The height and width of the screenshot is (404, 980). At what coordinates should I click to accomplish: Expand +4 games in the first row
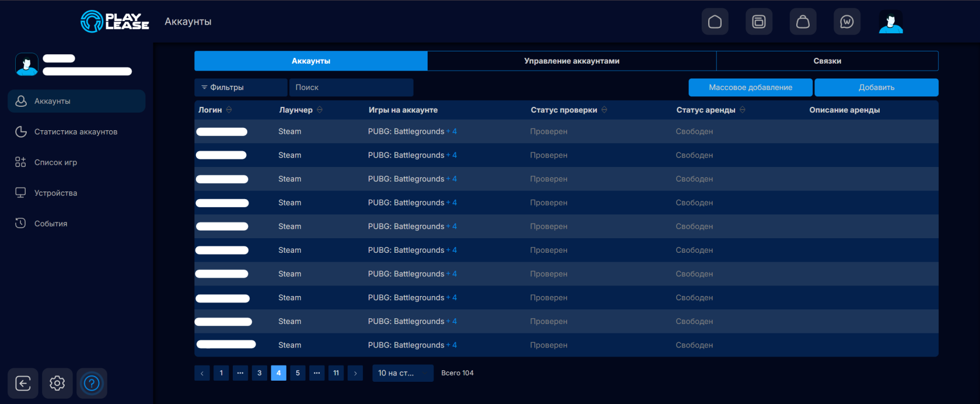[452, 131]
